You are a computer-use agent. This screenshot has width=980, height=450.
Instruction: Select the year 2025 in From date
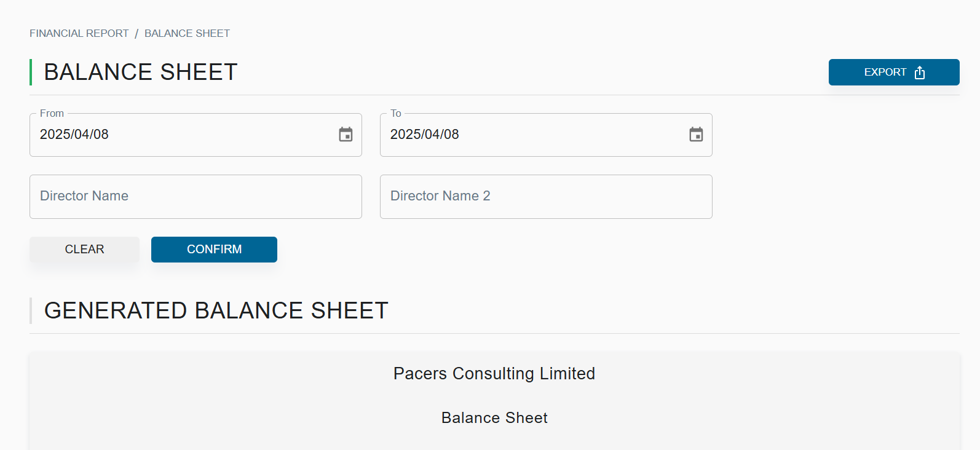click(x=54, y=134)
